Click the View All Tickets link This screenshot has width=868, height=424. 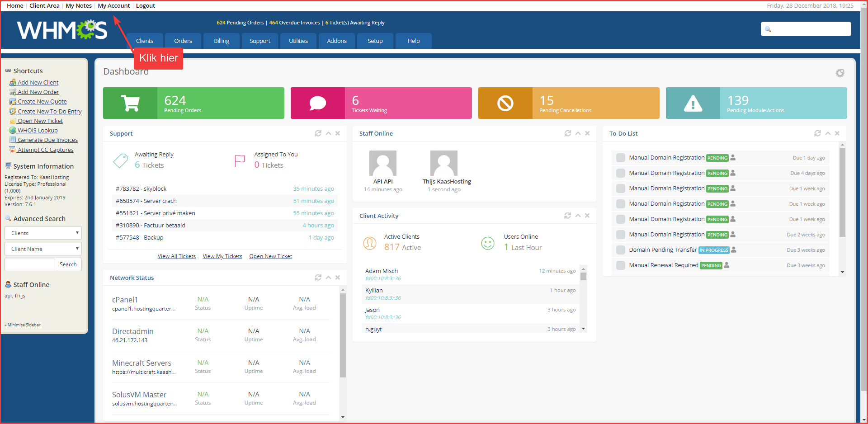[176, 256]
